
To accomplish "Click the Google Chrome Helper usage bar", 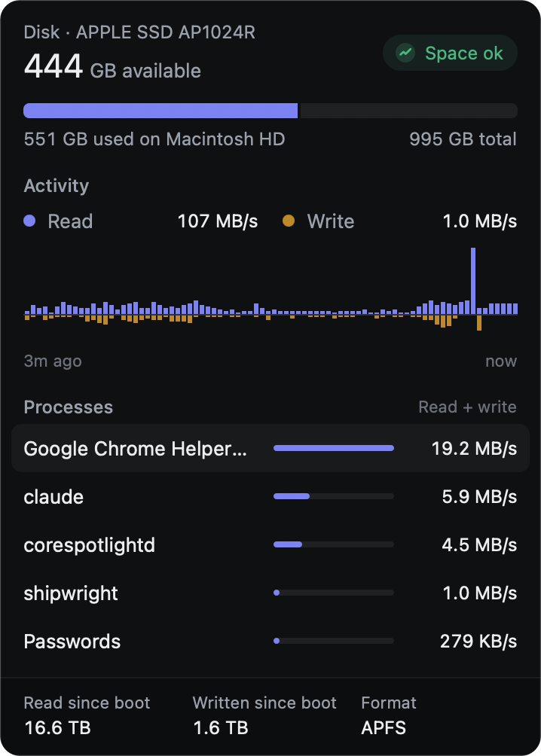I will [334, 448].
